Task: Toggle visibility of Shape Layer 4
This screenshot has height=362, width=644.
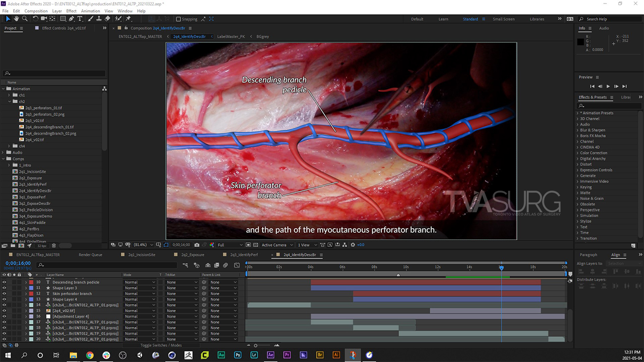Action: (4, 299)
